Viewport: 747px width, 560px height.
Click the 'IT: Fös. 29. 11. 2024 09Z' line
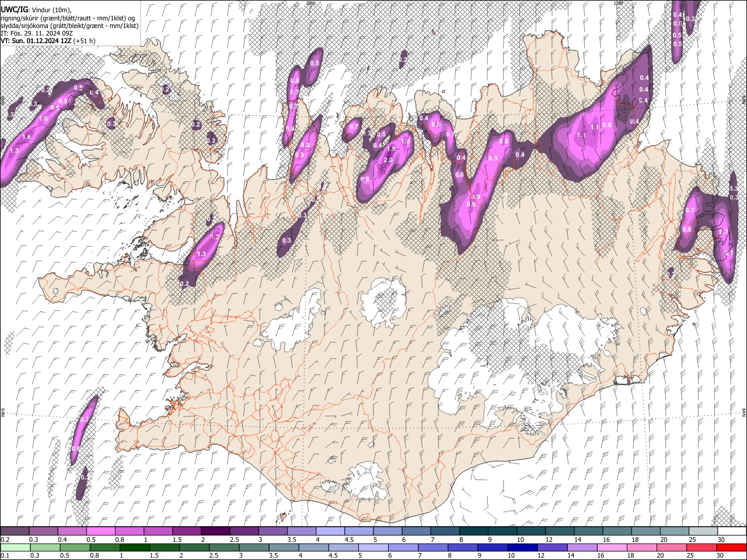click(x=37, y=33)
